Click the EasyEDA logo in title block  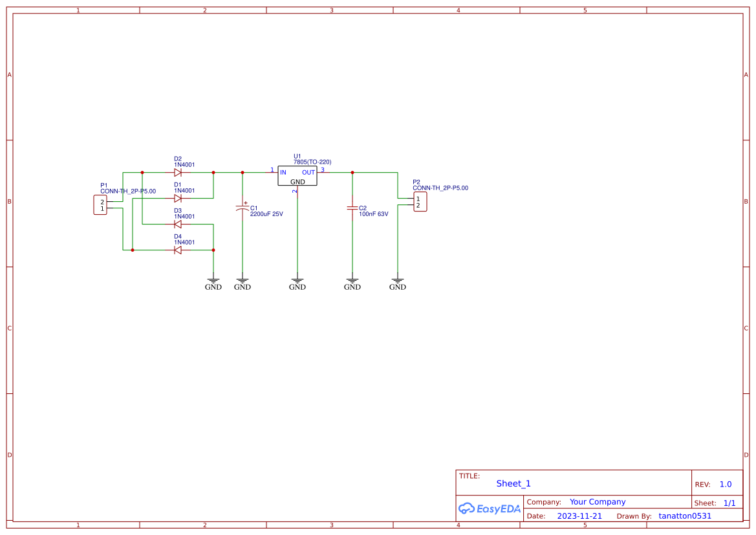click(490, 508)
